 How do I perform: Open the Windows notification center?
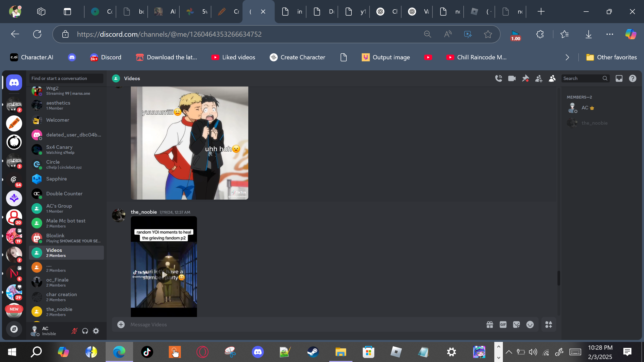pyautogui.click(x=627, y=352)
